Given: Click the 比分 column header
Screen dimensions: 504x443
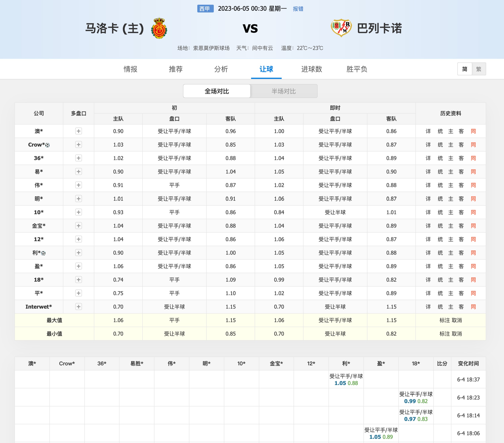Looking at the screenshot, I should [x=442, y=363].
